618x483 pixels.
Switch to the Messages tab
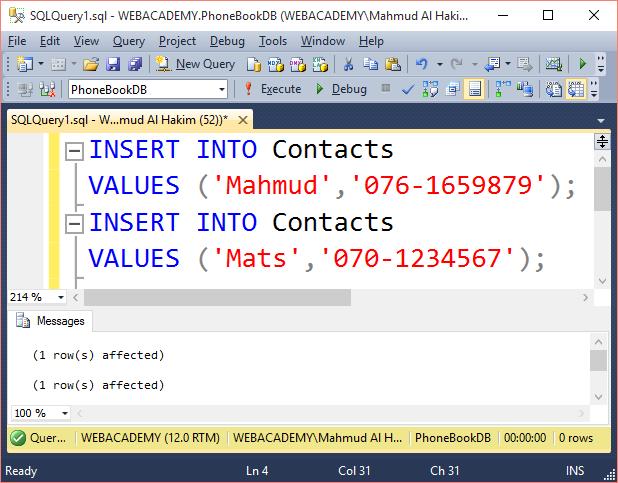coord(50,321)
